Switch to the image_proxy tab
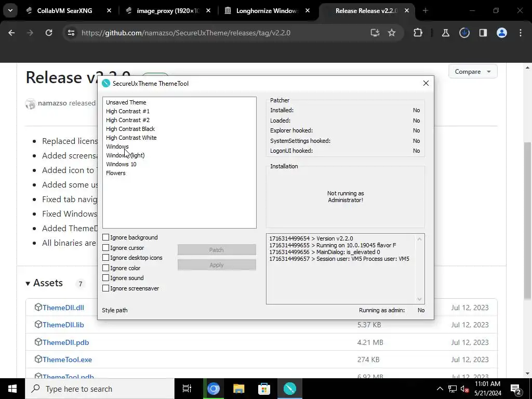Screen dimensions: 532x399 (168, 11)
